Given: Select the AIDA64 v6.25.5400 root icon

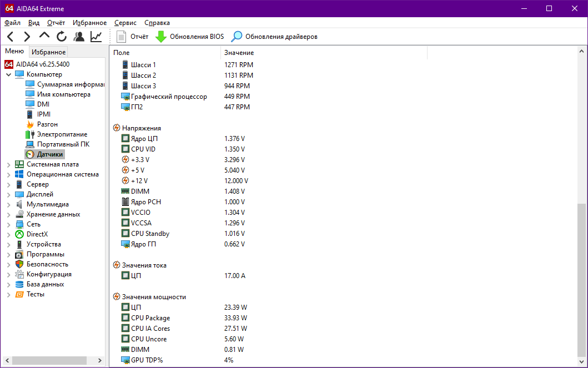Looking at the screenshot, I should coord(9,64).
